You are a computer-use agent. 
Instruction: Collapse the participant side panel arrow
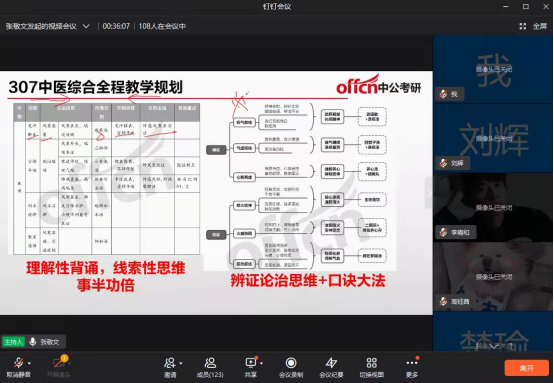point(429,193)
